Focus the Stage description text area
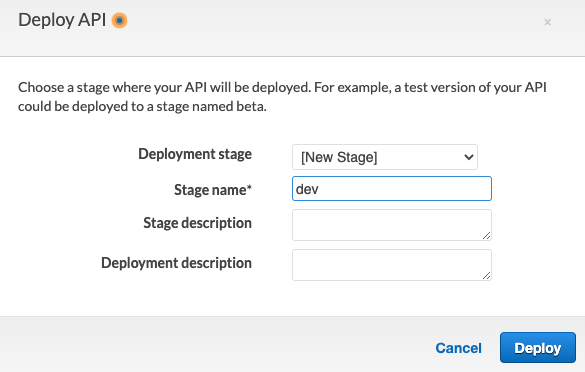Screen dimensions: 585x372 392,225
